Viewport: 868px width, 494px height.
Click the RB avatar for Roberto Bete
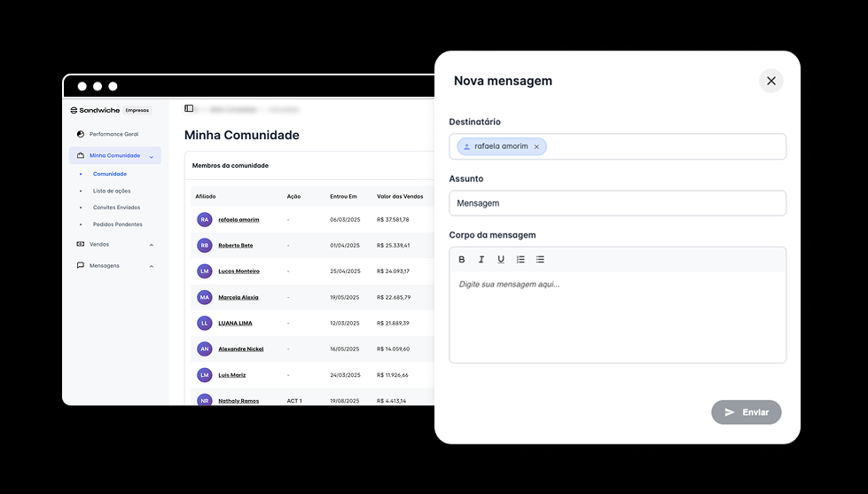tap(205, 246)
